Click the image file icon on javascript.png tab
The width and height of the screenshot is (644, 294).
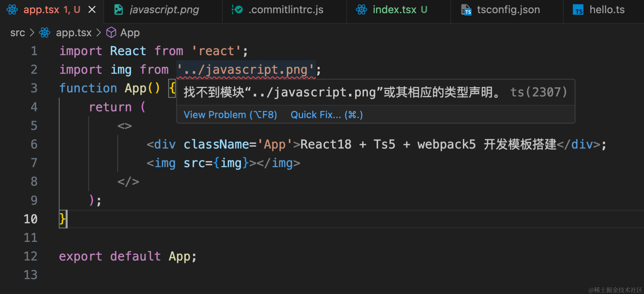(118, 10)
